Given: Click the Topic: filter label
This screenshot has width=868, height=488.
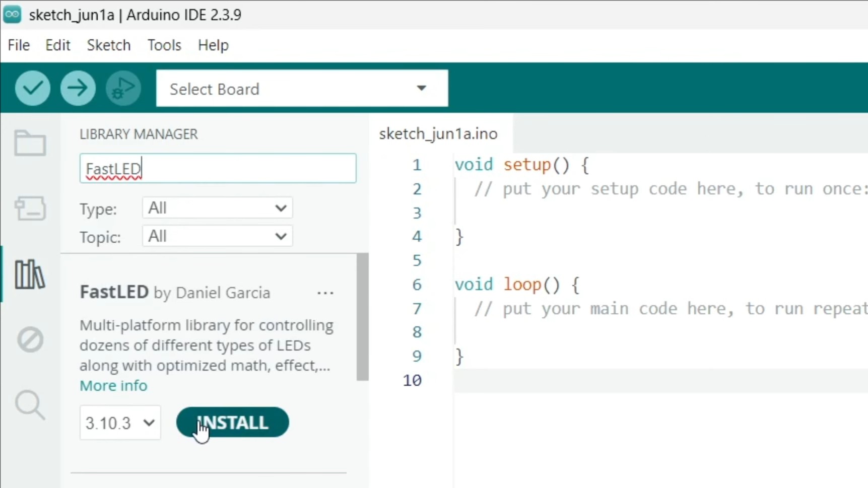Looking at the screenshot, I should click(100, 237).
